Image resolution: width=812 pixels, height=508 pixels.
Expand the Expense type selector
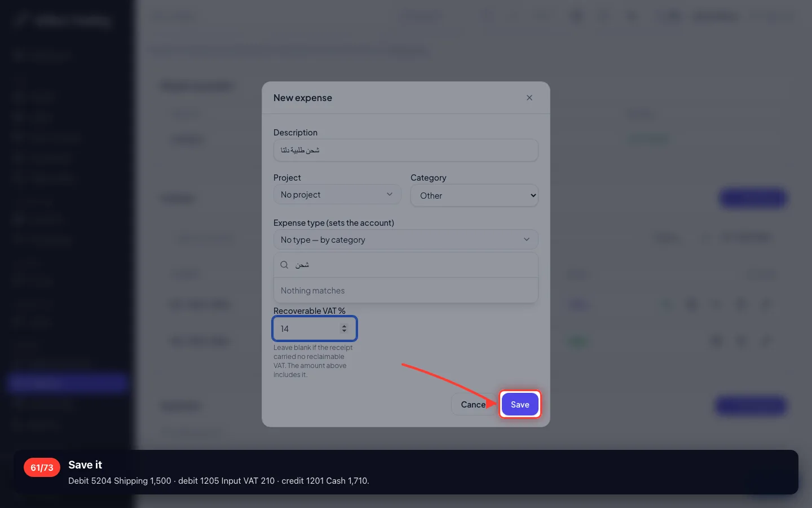(x=405, y=239)
